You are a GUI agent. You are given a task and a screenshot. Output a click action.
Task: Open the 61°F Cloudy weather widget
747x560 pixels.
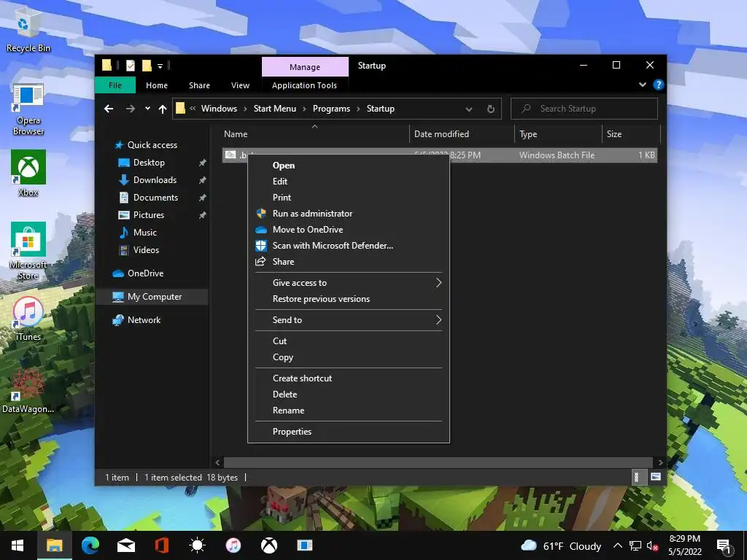561,545
